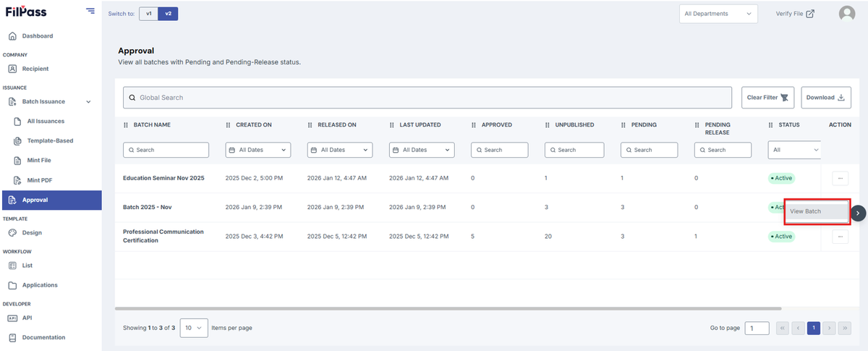
Task: Select the Approval sidebar item
Action: coord(52,200)
